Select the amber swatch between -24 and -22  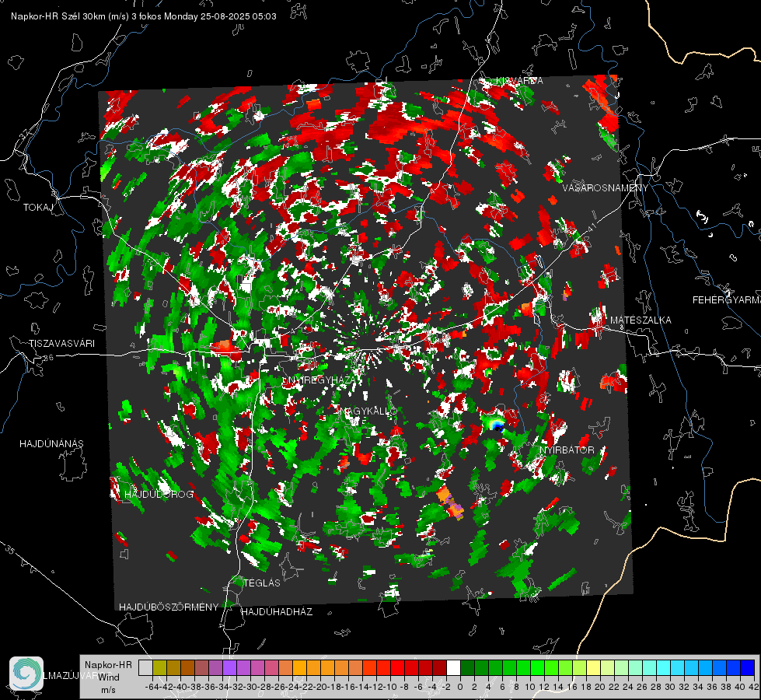pos(299,667)
